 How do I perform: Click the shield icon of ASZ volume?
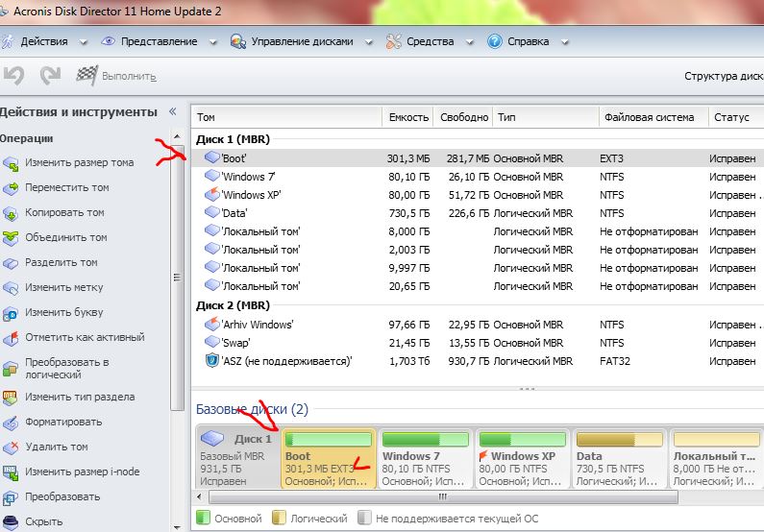[211, 361]
